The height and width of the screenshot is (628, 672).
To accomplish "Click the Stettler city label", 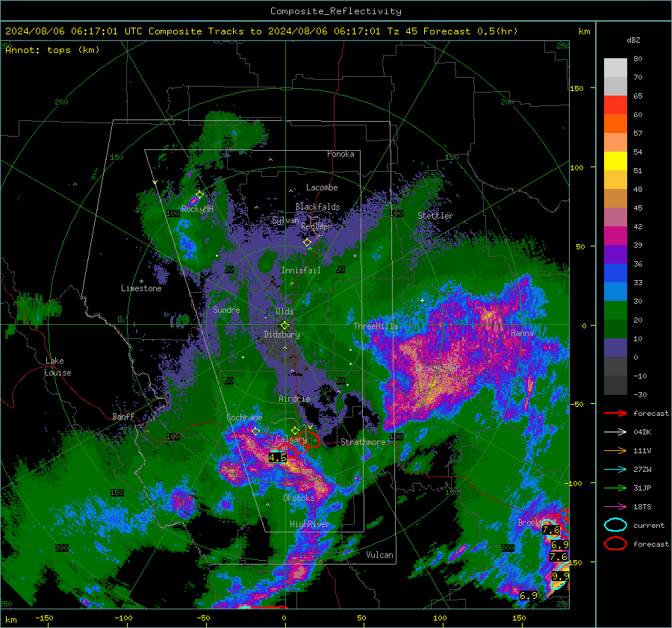I will pyautogui.click(x=435, y=216).
